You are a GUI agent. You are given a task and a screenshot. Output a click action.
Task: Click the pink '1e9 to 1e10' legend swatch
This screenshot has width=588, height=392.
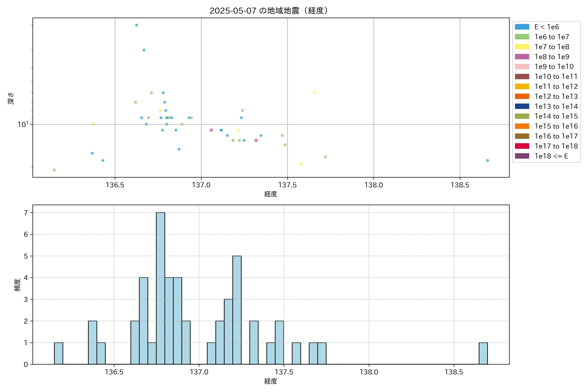(522, 66)
